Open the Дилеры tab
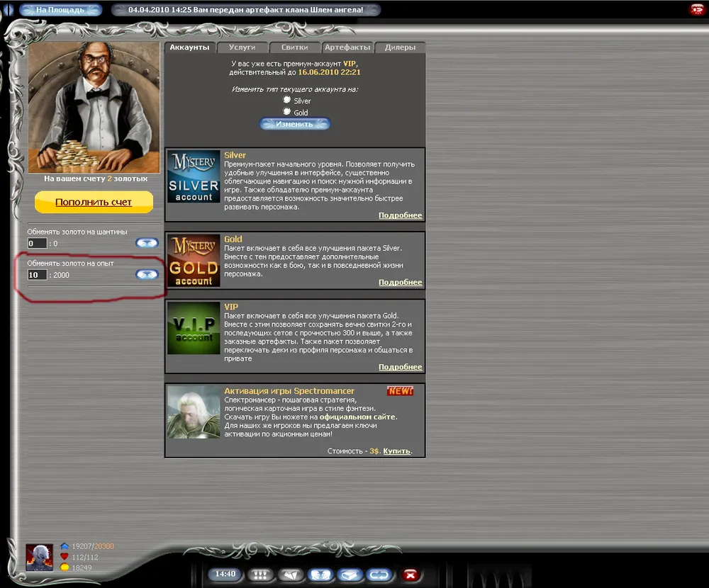Image resolution: width=709 pixels, height=588 pixels. [400, 47]
